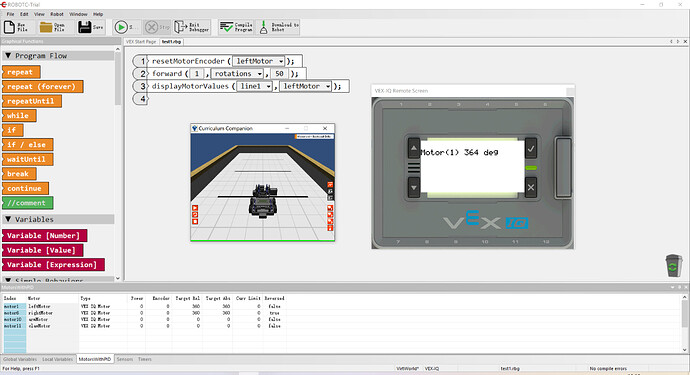Click the Download to Robot icon
The height and width of the screenshot is (375, 690).
tap(263, 27)
